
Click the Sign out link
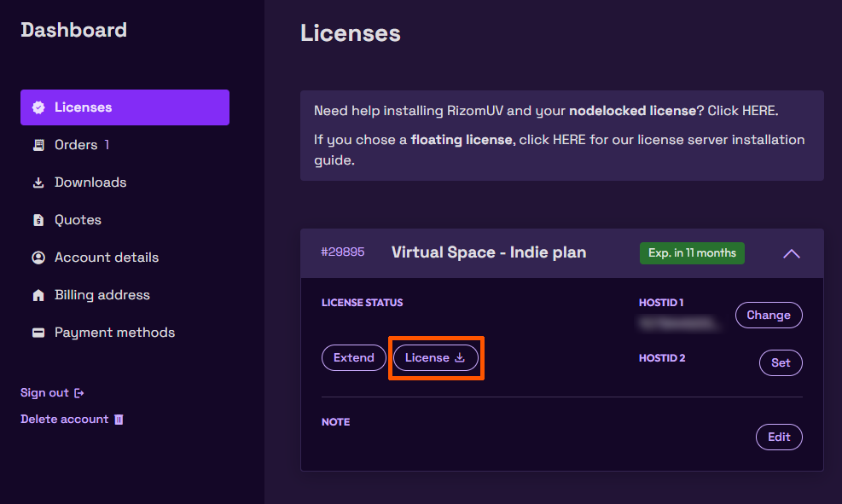coord(52,393)
